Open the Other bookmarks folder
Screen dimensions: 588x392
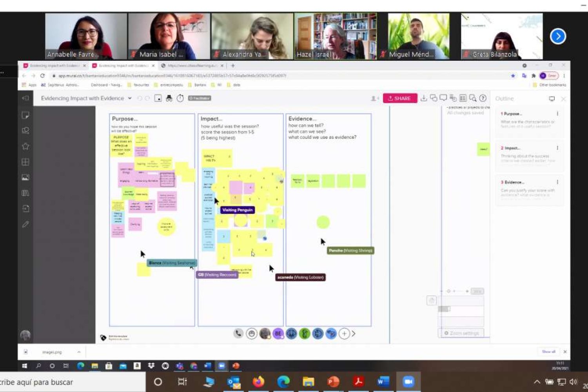(x=550, y=85)
